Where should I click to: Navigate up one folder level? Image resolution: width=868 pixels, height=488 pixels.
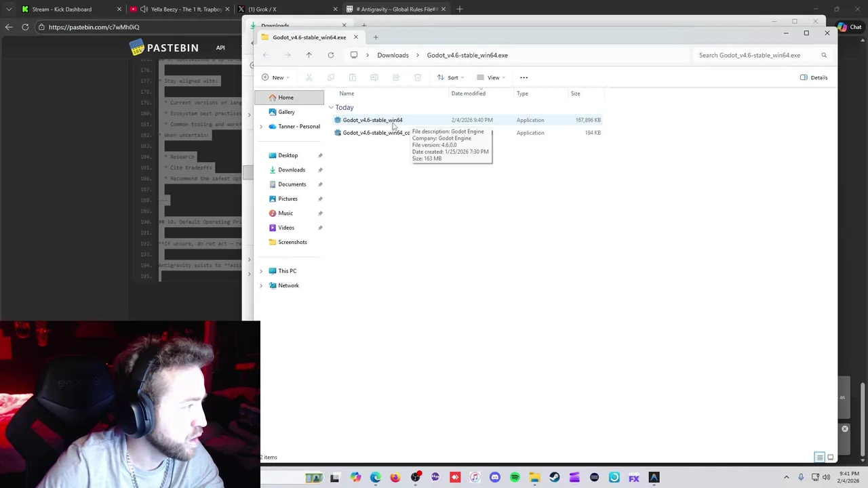309,55
